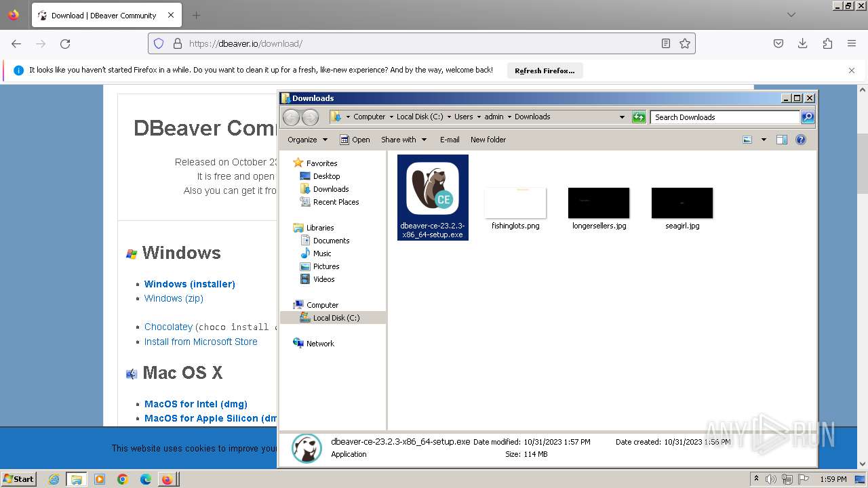Open Share with dropdown
This screenshot has width=868, height=488.
(404, 140)
